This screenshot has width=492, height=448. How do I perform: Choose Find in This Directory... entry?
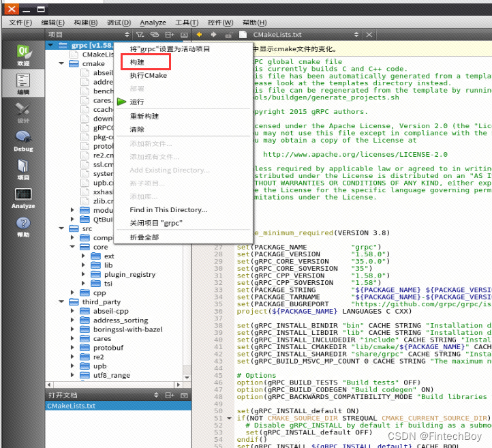coord(184,210)
